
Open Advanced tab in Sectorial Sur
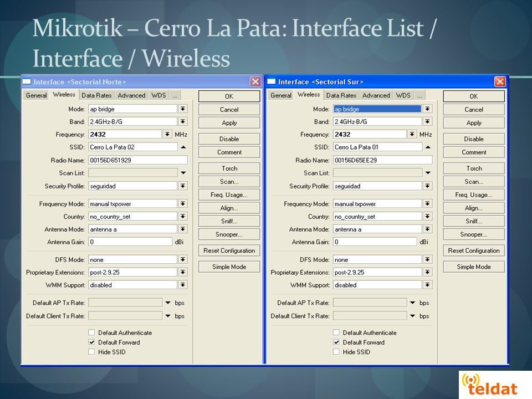click(x=376, y=95)
